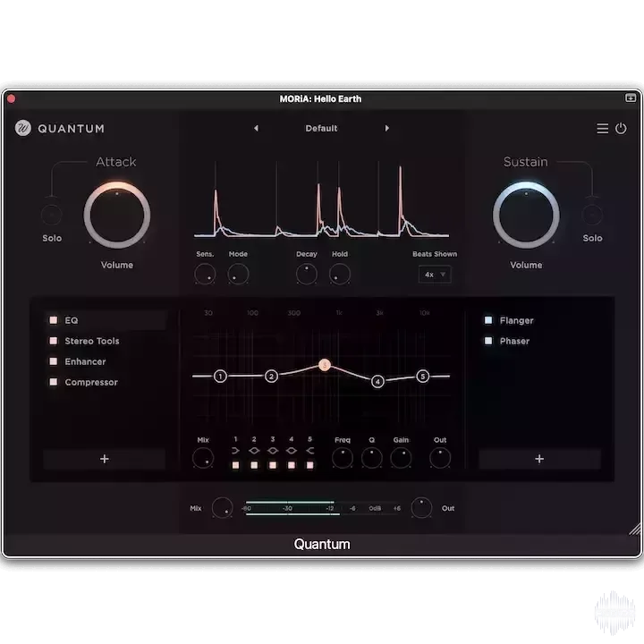Click the EQ Out knob
The height and width of the screenshot is (644, 644).
click(x=440, y=458)
